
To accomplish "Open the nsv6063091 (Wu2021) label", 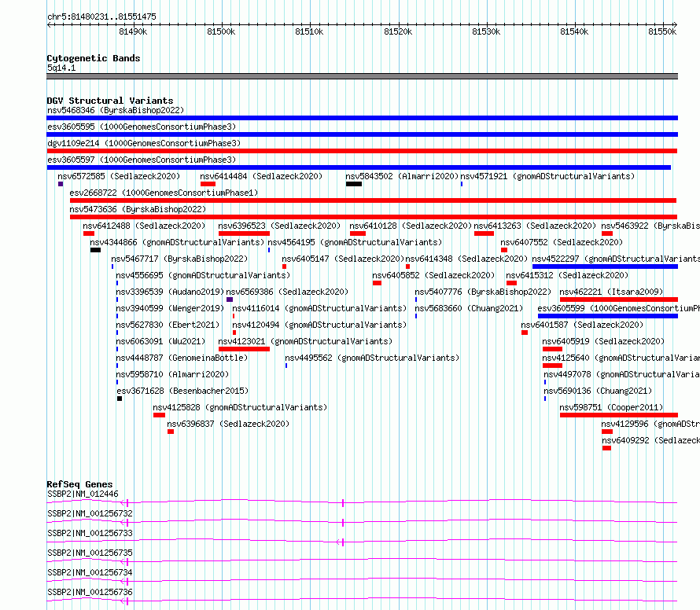I will click(x=160, y=341).
